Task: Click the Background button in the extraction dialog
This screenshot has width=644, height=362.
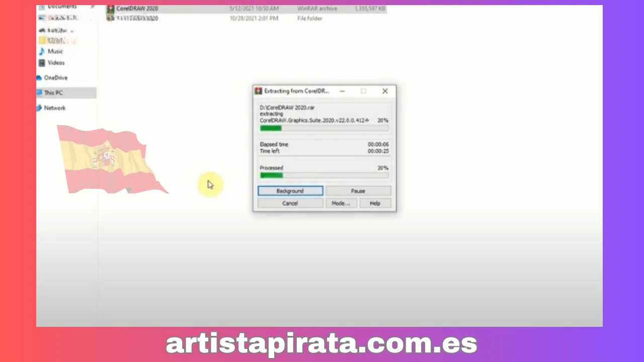Action: pyautogui.click(x=290, y=191)
